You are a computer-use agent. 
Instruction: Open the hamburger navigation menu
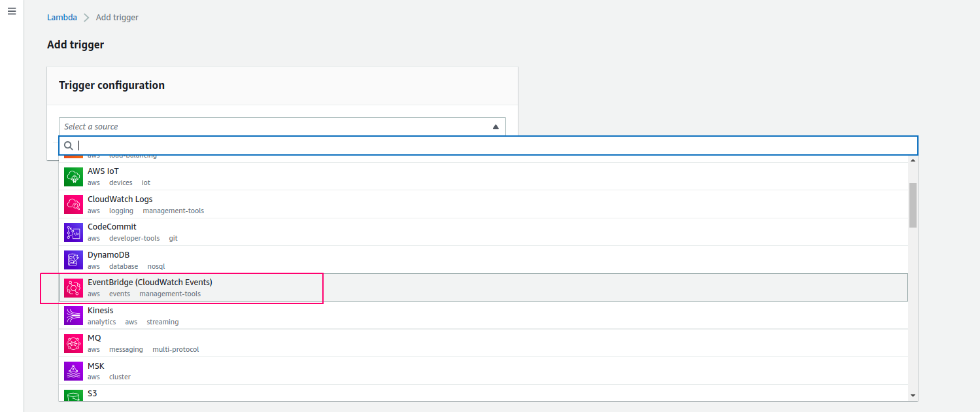(x=12, y=12)
